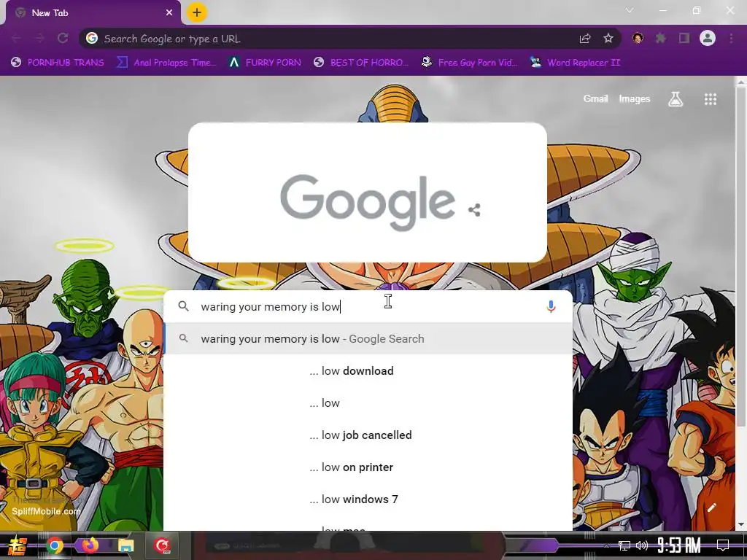Reload the page

(x=63, y=39)
